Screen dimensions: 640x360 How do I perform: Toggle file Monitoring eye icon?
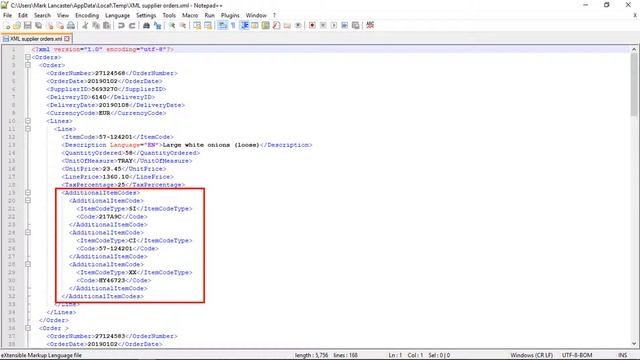298,25
